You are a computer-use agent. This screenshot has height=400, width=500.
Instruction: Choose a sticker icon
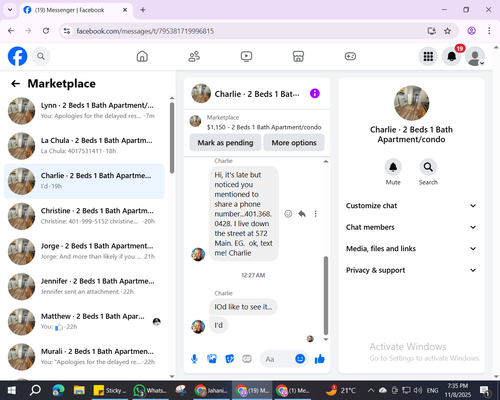[230, 359]
